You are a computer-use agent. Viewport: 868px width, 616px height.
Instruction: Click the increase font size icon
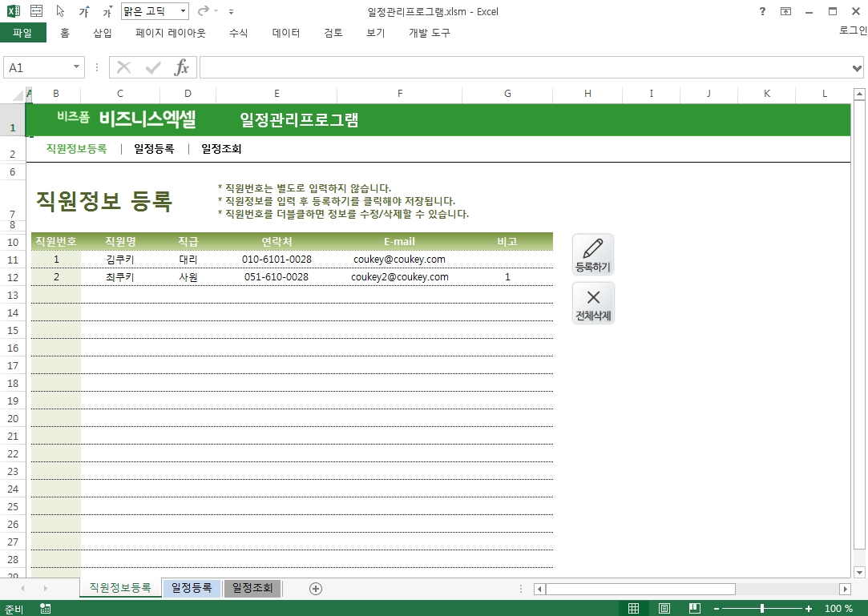(84, 12)
